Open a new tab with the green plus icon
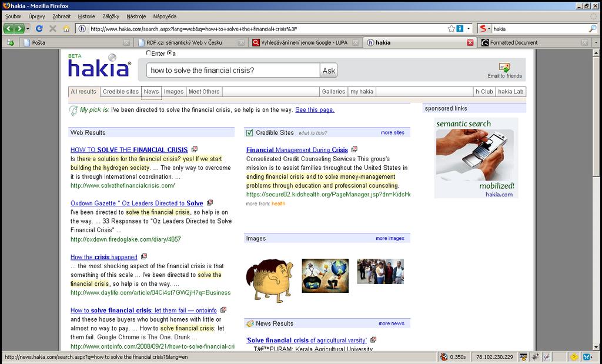The height and width of the screenshot is (364, 602). click(11, 42)
